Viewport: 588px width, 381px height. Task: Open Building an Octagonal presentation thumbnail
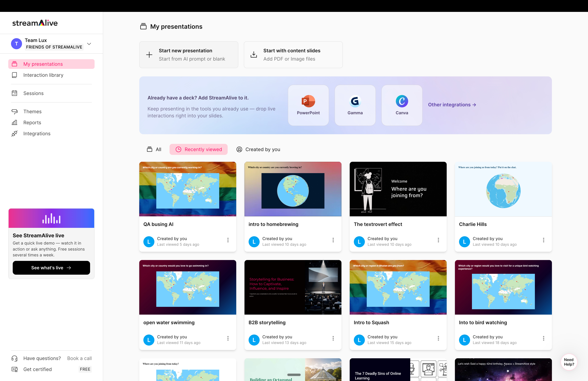pos(293,370)
